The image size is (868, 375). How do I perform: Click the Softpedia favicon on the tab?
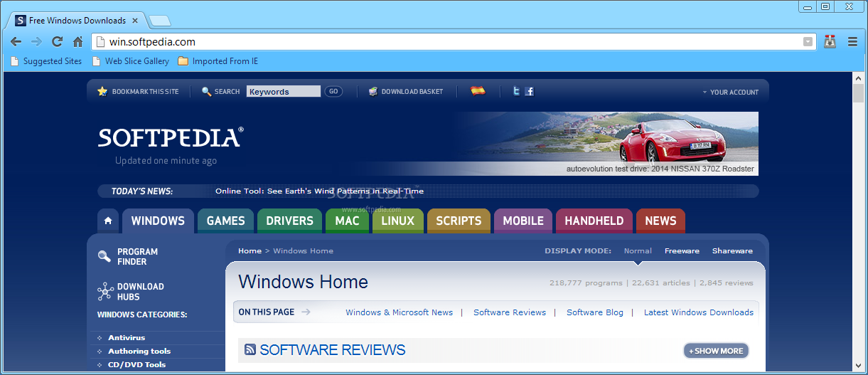pyautogui.click(x=21, y=21)
